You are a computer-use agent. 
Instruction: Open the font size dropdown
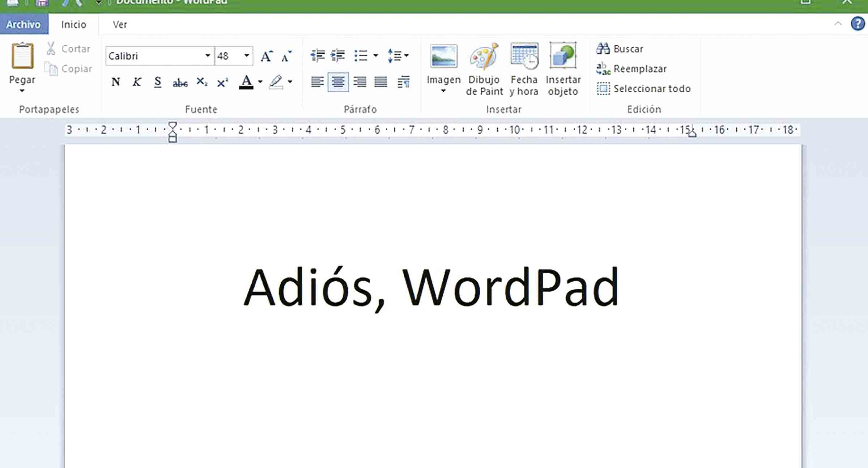tap(246, 56)
